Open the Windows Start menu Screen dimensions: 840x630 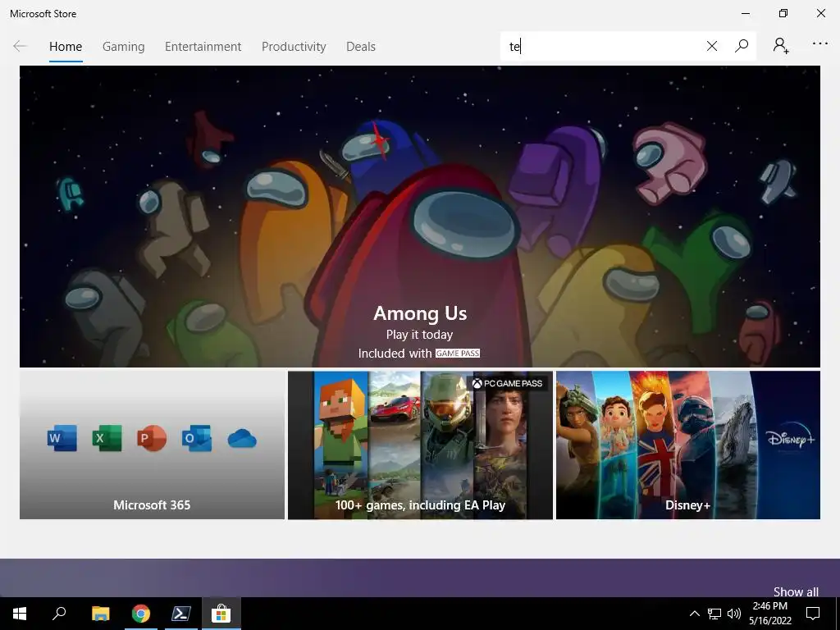(x=20, y=614)
